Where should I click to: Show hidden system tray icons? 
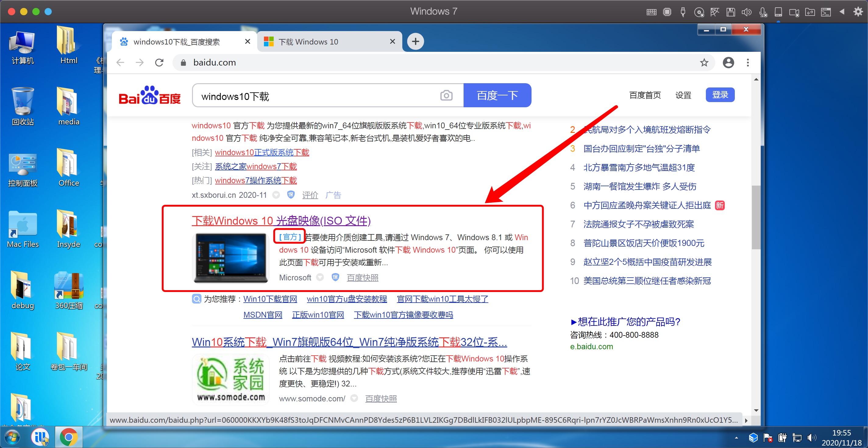tap(736, 438)
